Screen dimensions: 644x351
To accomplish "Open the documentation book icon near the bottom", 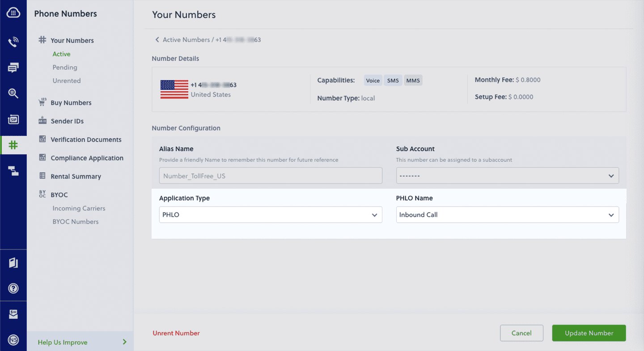I will pos(13,263).
